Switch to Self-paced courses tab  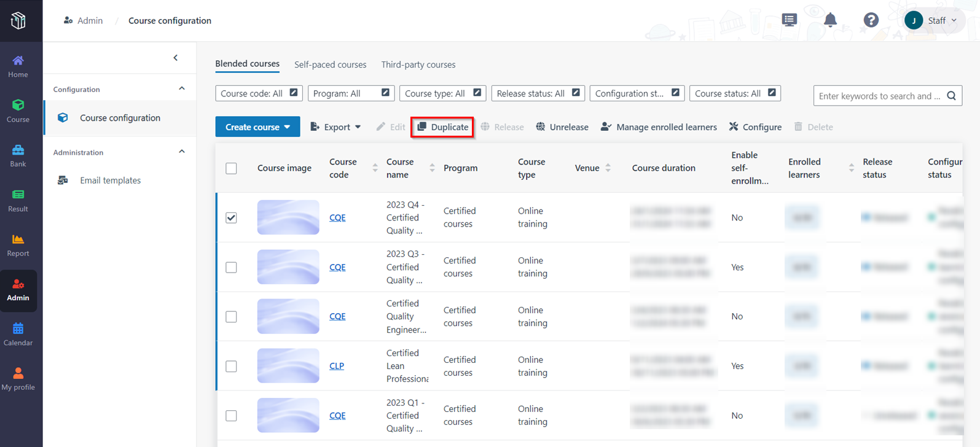point(330,64)
